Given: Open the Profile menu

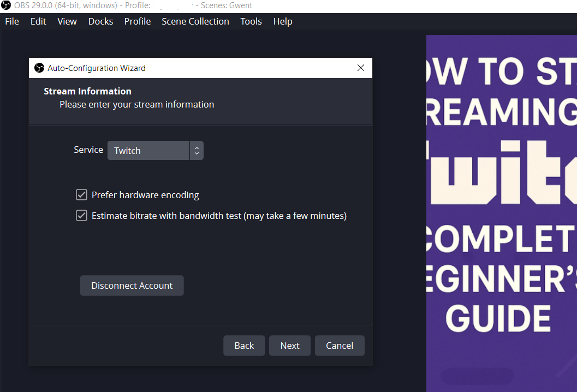Looking at the screenshot, I should pos(137,21).
